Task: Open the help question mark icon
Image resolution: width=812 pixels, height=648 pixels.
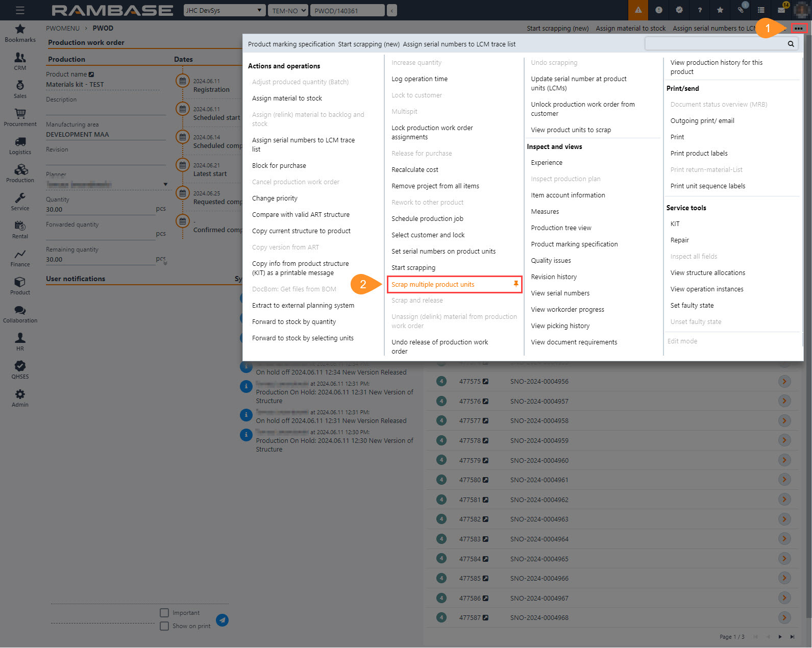Action: click(x=700, y=10)
